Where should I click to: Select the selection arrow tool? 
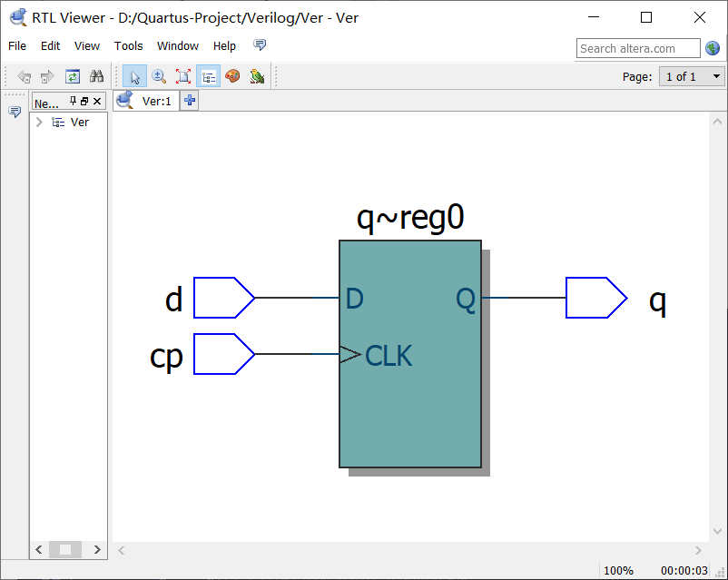pos(134,76)
